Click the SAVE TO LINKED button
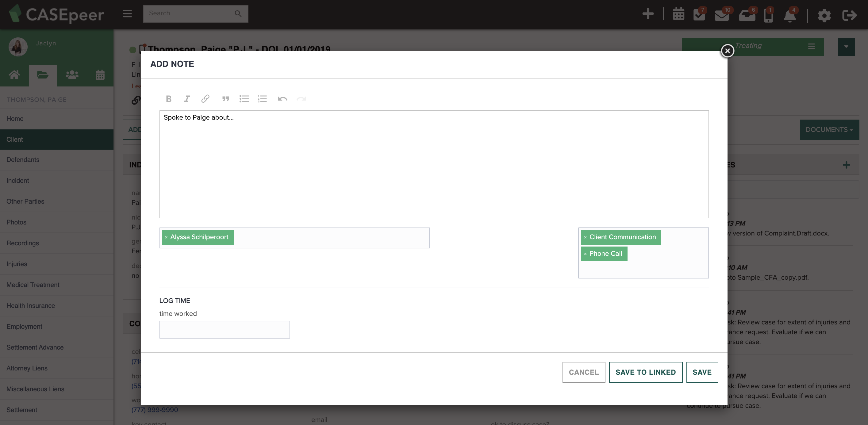868x425 pixels. coord(645,372)
